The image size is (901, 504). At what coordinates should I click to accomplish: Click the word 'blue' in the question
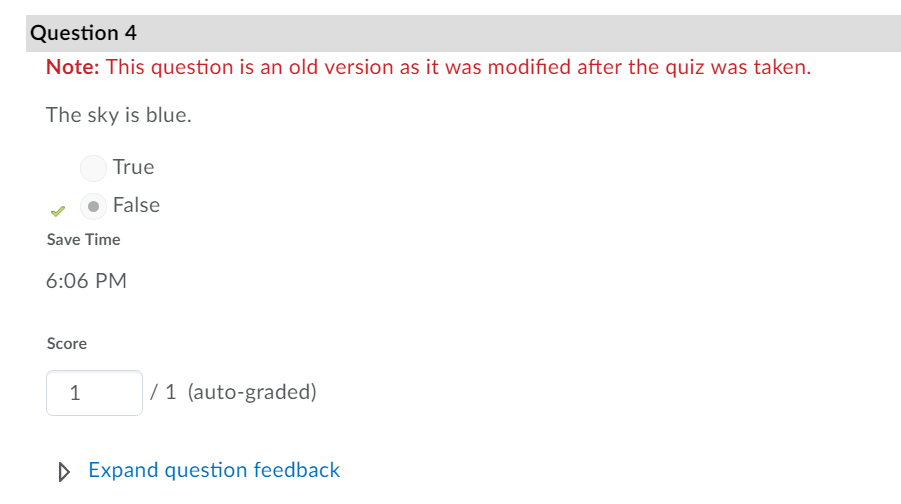[x=166, y=115]
